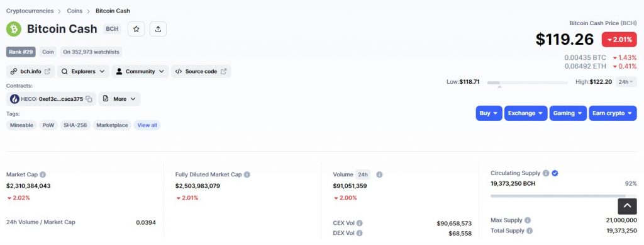Expand the More contracts dropdown
This screenshot has height=245, width=644.
119,99
